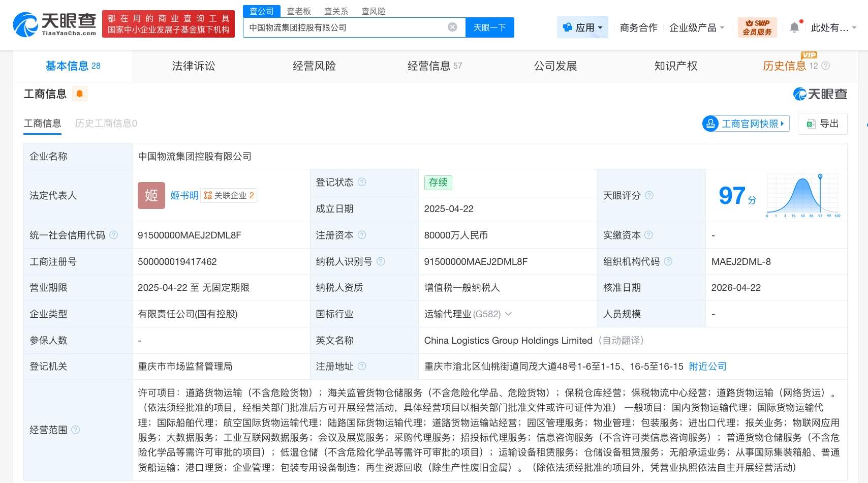Expand the 运输代理业 industry chevron
This screenshot has height=483, width=868.
pos(508,314)
